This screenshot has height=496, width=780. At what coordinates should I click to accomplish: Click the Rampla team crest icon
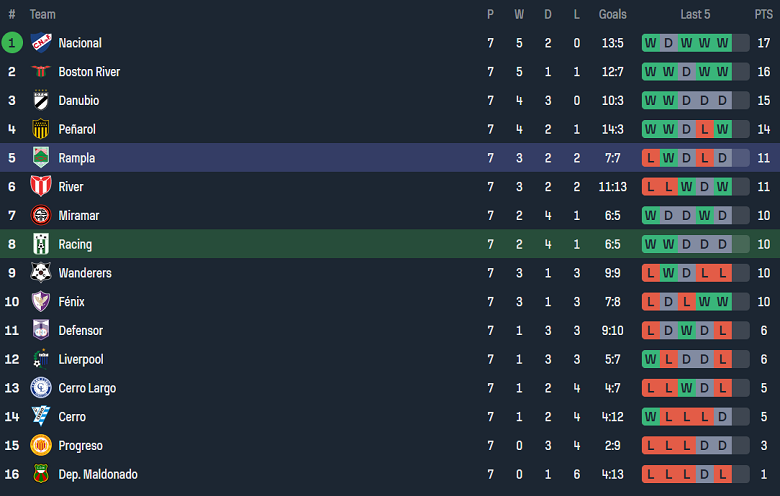[41, 158]
